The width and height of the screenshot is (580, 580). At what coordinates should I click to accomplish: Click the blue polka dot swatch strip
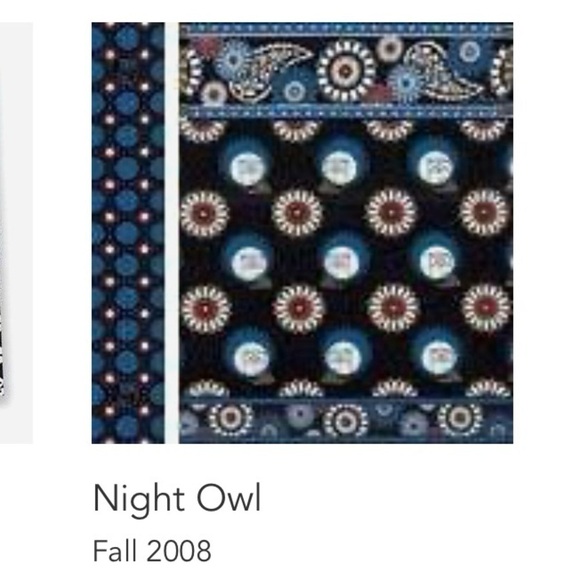128,233
